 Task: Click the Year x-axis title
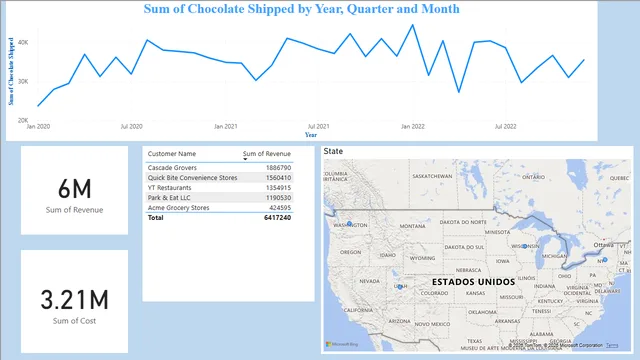click(311, 135)
